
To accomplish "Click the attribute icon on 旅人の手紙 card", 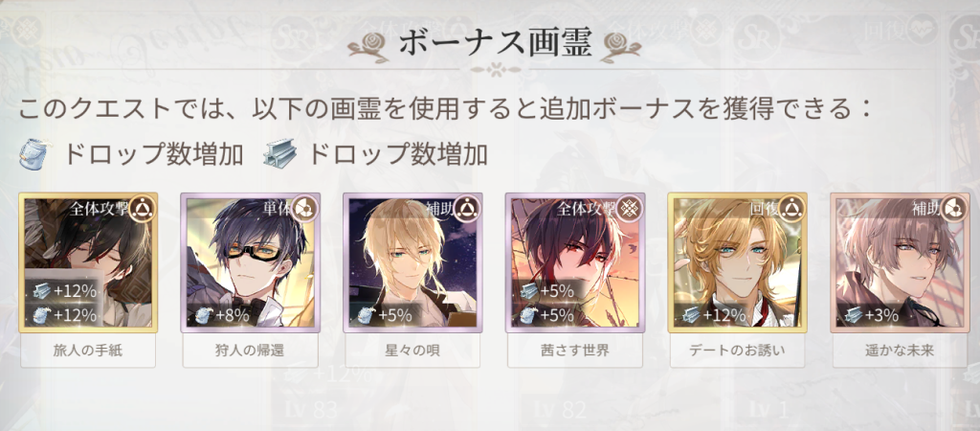I will click(x=142, y=209).
